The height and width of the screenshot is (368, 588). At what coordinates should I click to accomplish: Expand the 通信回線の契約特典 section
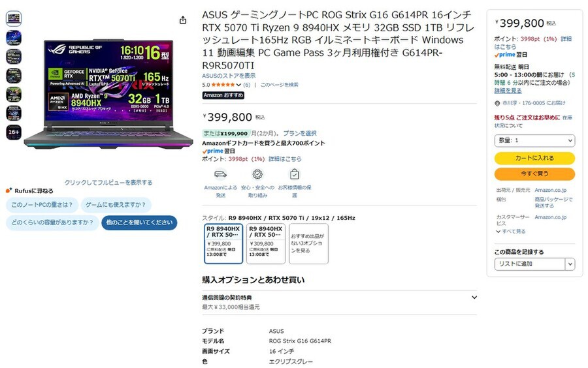(474, 298)
